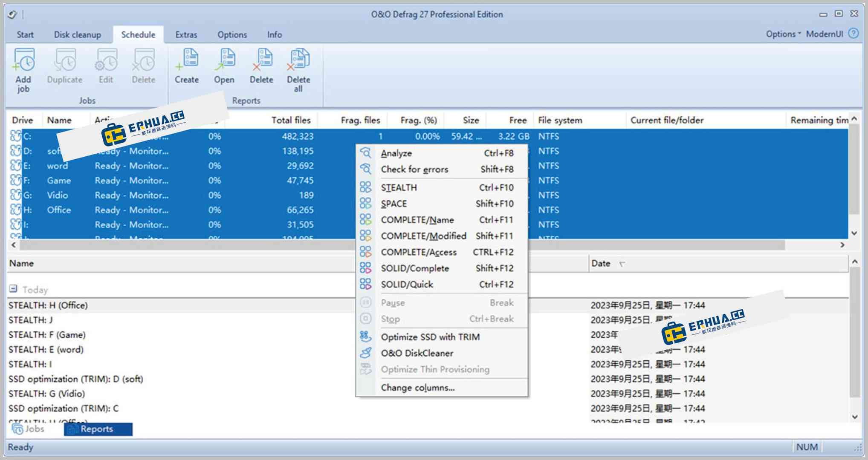Screen dimensions: 868x460
Task: Click the Delete job icon in Jobs group
Action: coord(143,60)
